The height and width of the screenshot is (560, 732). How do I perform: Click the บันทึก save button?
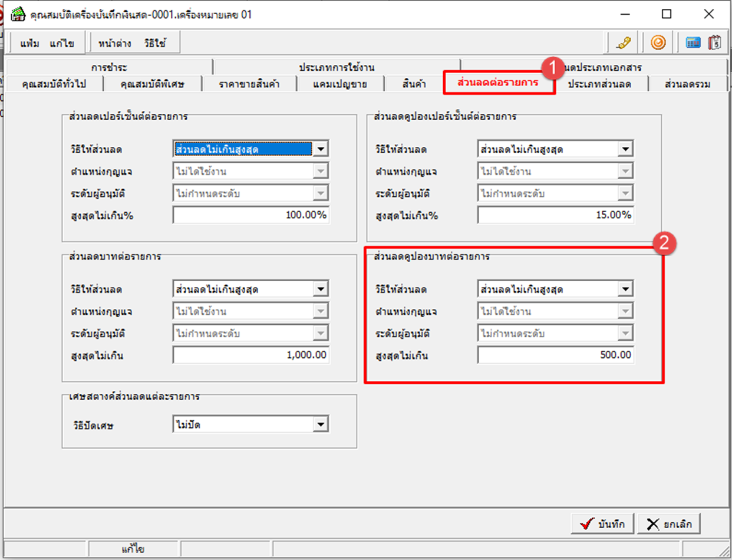602,524
